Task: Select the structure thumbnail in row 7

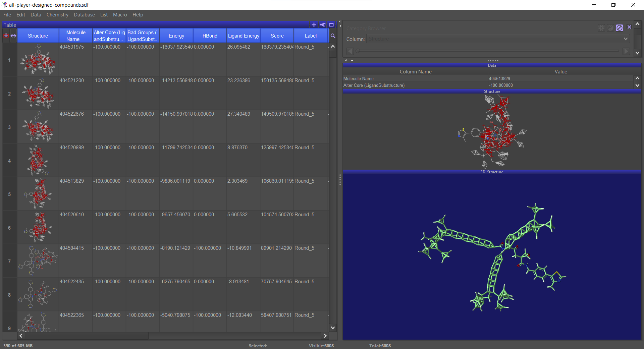Action: point(38,261)
